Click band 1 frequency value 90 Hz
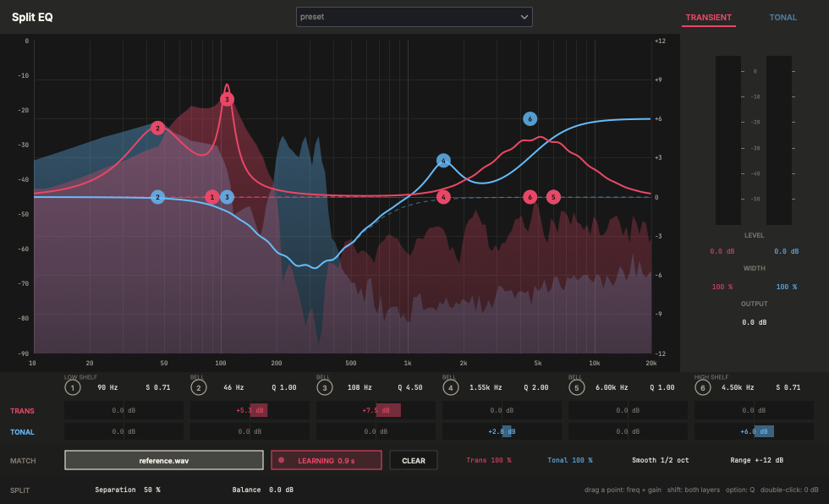The height and width of the screenshot is (504, 829). (107, 387)
